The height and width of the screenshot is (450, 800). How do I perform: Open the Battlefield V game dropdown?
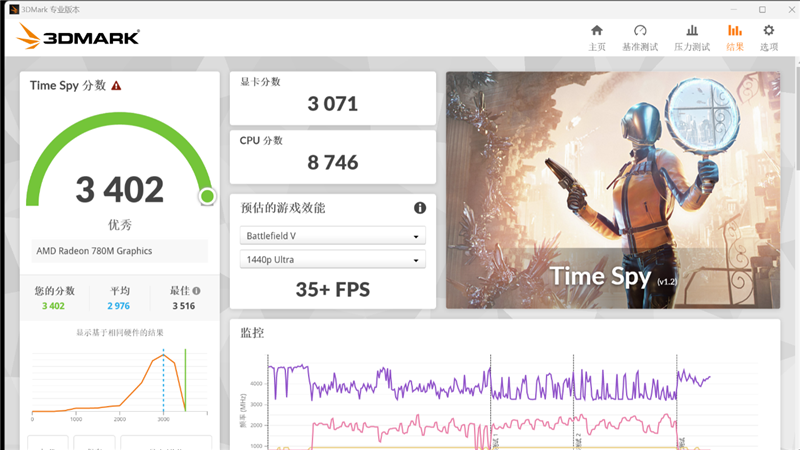[333, 236]
